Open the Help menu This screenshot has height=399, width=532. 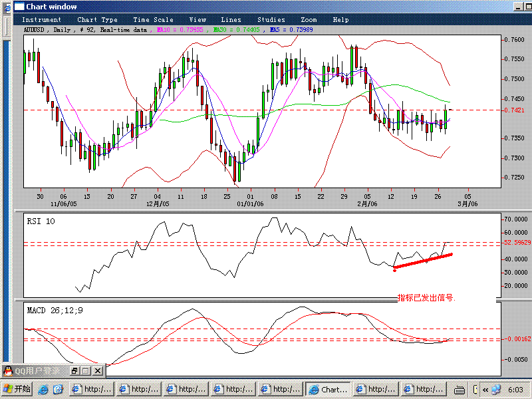340,20
